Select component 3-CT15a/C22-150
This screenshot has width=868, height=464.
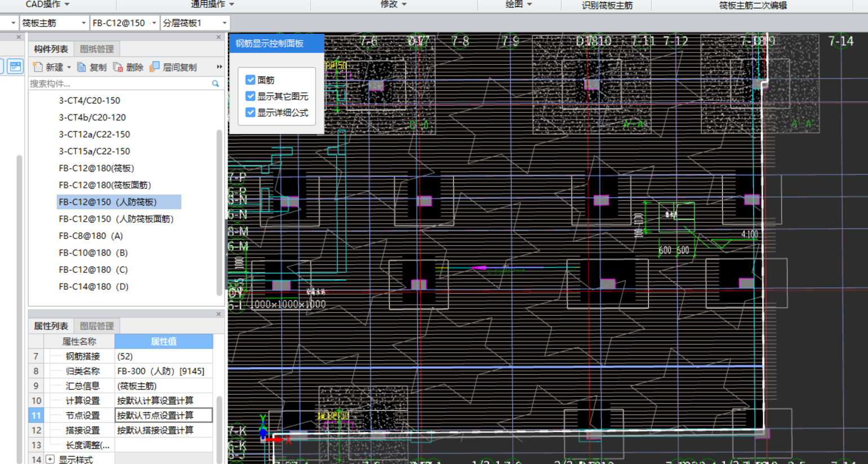pos(95,151)
